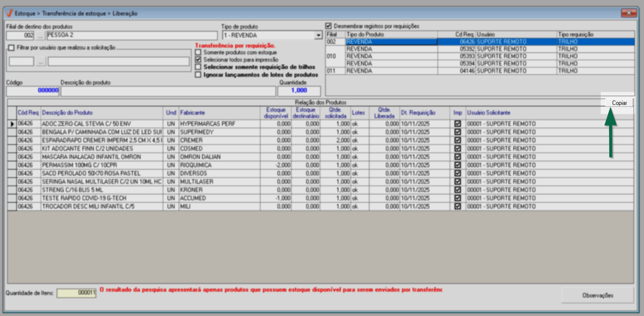Click the Tipo do Produto column header
Image resolution: width=644 pixels, height=316 pixels.
[x=391, y=34]
